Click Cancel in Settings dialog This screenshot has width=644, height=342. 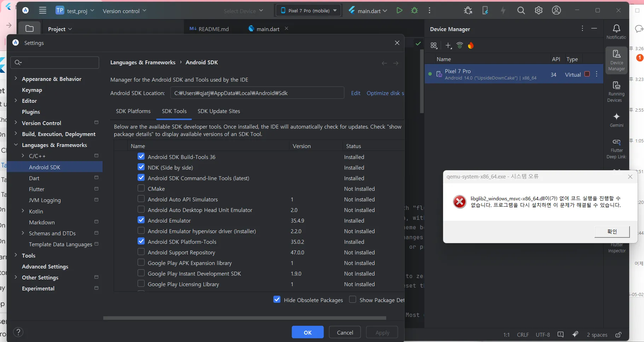coord(345,332)
